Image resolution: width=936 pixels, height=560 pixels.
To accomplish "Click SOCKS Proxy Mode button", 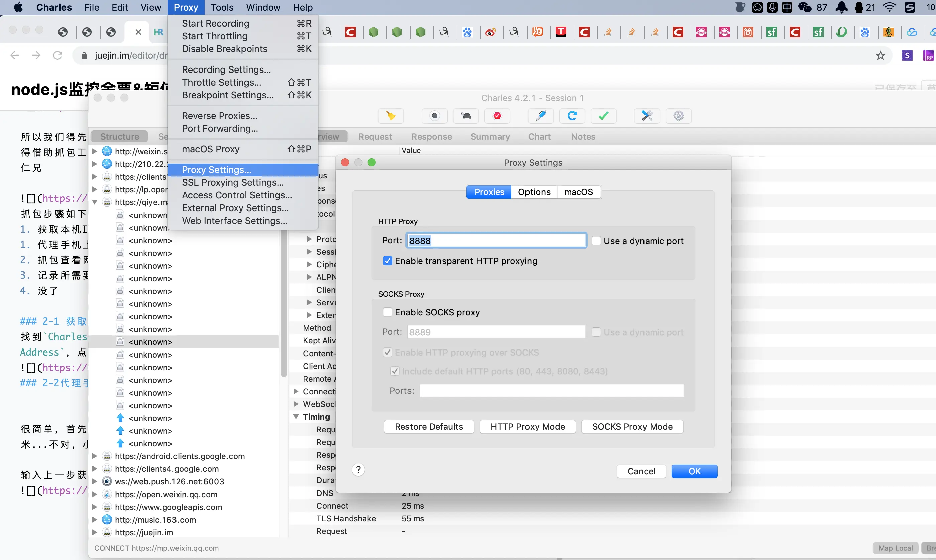I will [x=632, y=427].
